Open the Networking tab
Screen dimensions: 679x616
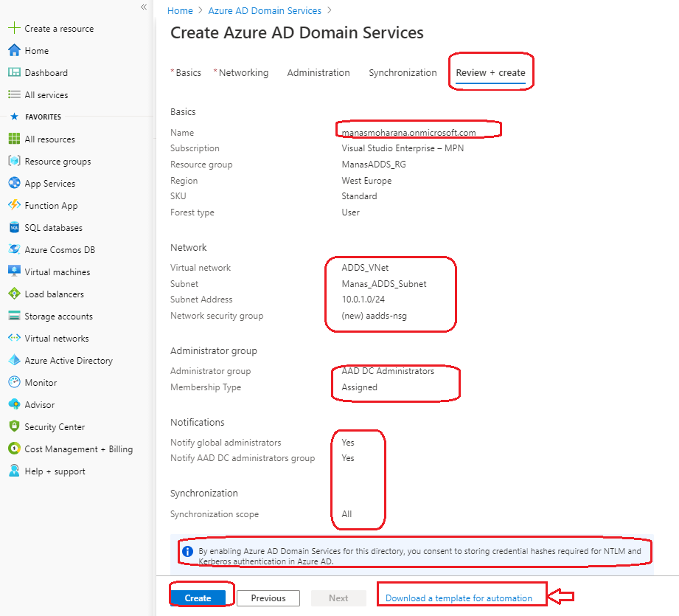tap(243, 73)
